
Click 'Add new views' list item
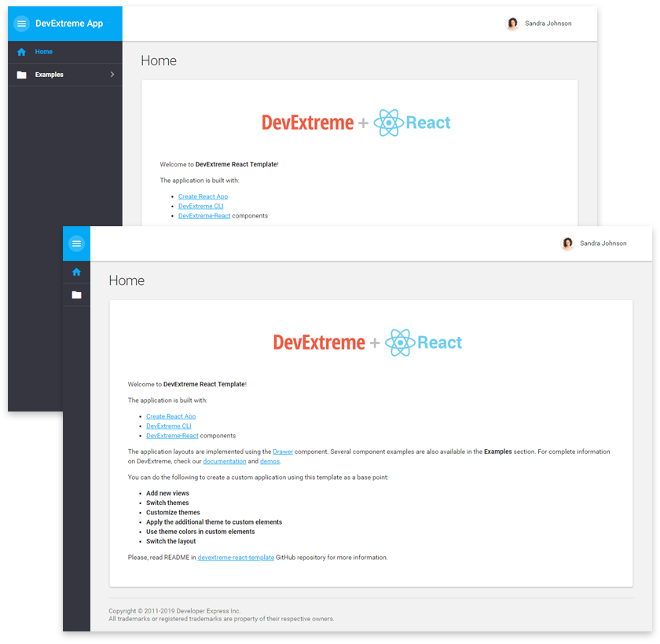[167, 493]
